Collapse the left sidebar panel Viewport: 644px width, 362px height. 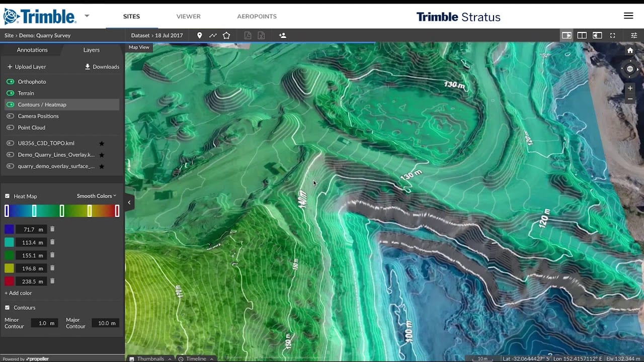[x=129, y=202]
